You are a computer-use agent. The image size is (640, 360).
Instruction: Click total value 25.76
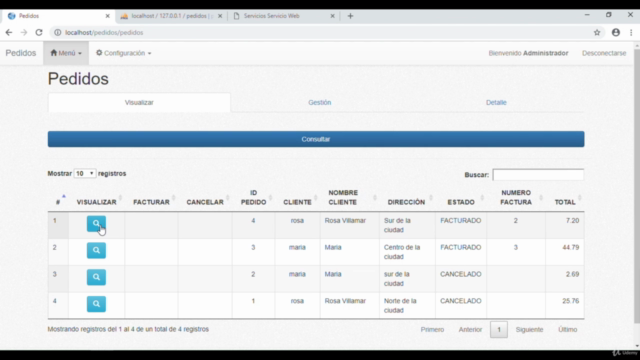tap(571, 301)
